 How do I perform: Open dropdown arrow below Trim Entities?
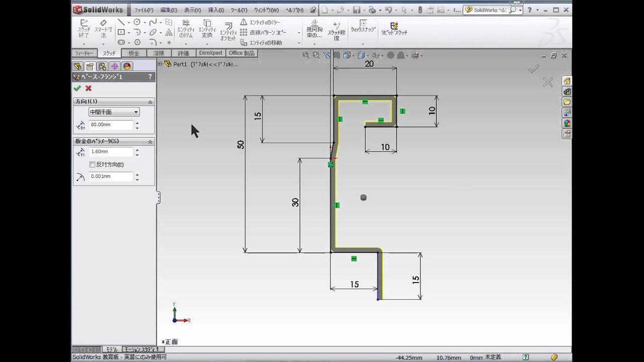(x=186, y=44)
